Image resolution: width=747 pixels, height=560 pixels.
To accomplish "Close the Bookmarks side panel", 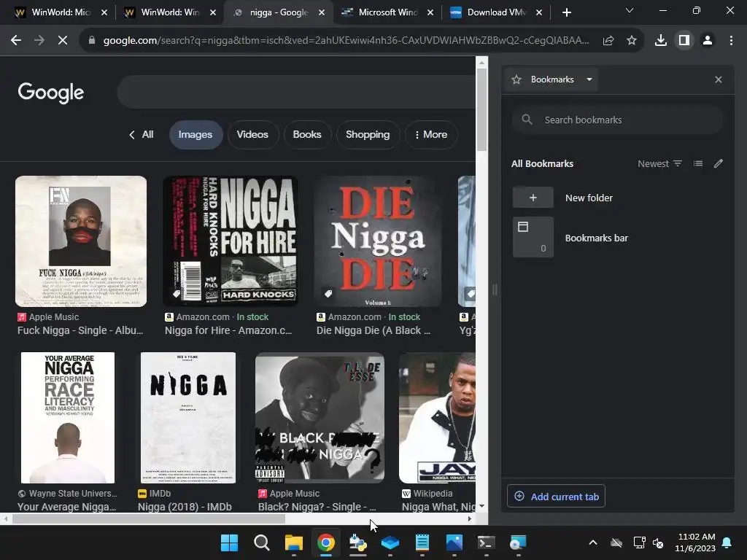I will 719,79.
